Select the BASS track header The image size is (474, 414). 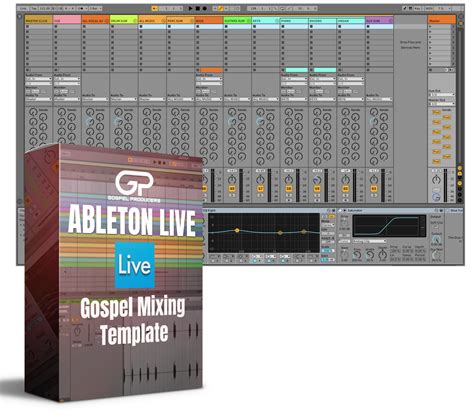pos(209,20)
